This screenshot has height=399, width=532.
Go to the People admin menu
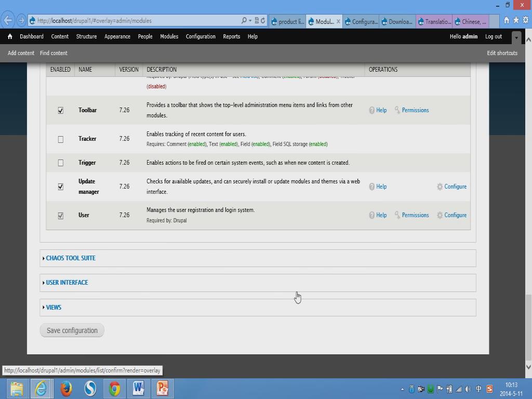click(145, 36)
